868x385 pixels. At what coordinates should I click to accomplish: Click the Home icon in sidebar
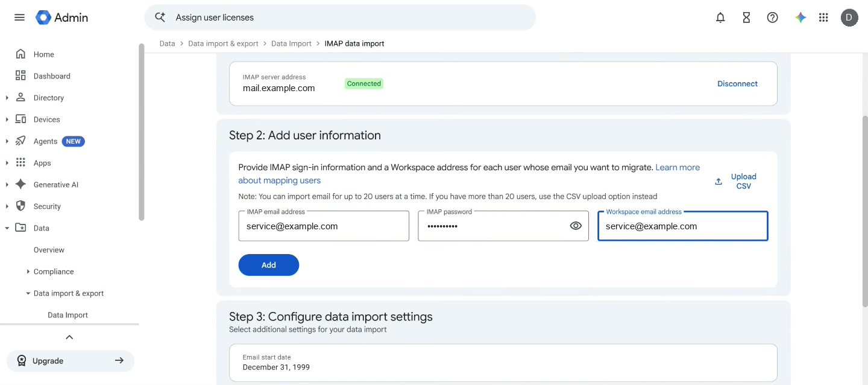20,54
